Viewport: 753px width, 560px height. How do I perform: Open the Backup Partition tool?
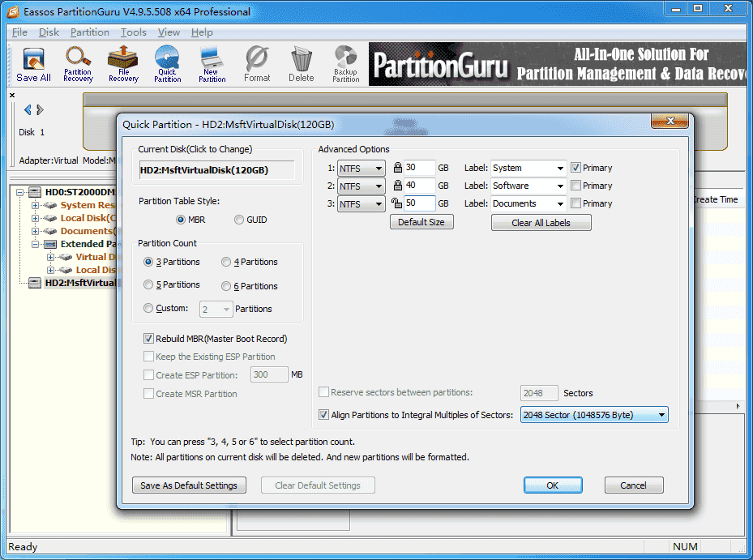(346, 64)
